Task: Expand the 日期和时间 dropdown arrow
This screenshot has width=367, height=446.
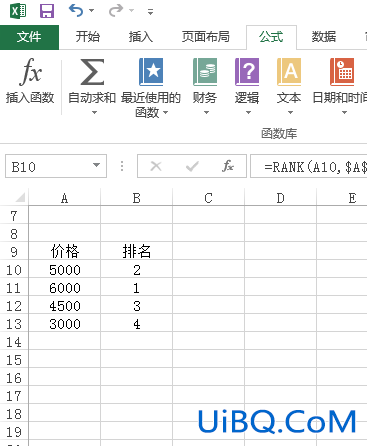Action: point(344,113)
